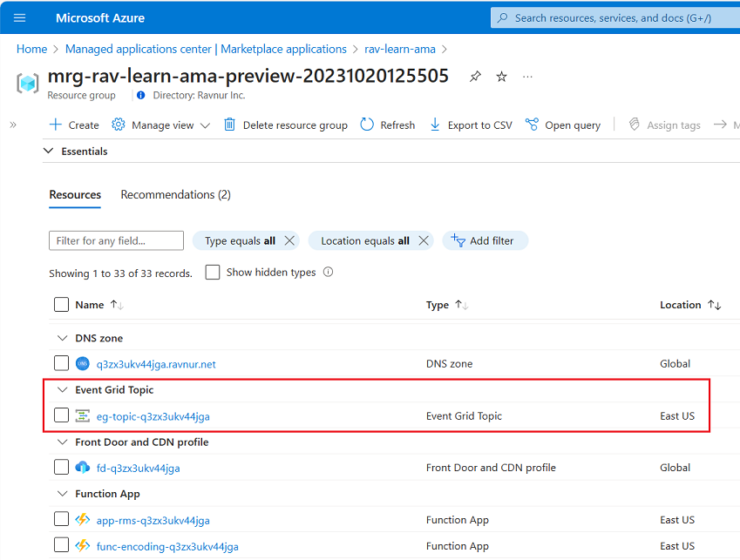Viewport: 740px width, 560px height.
Task: Open the func-encoding-q3zx3ukv44jga resource link
Action: click(x=167, y=546)
